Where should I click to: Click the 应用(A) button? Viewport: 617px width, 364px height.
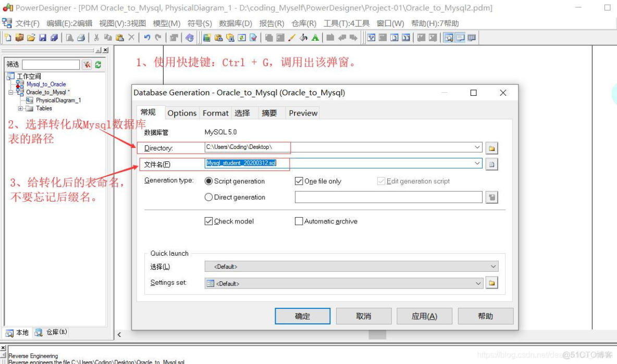point(424,316)
